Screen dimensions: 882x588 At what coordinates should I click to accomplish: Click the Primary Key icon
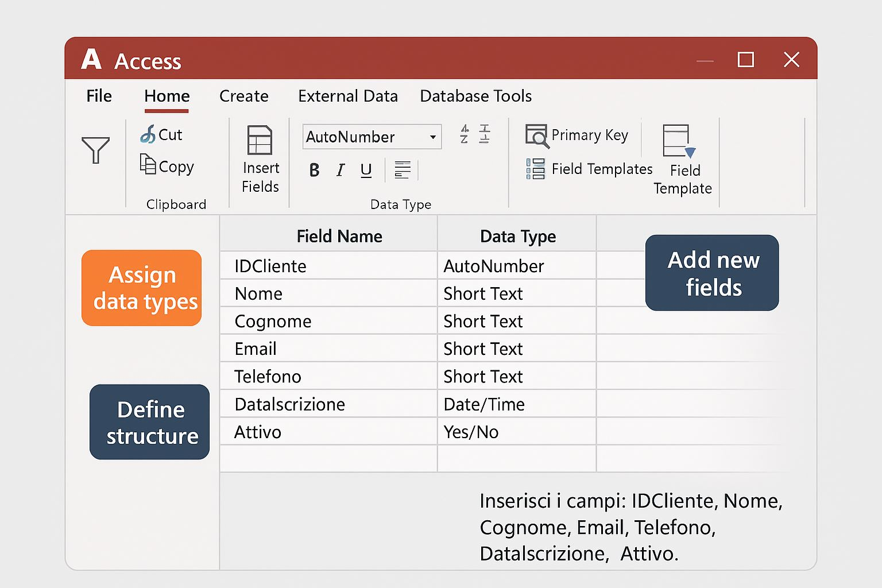point(537,136)
